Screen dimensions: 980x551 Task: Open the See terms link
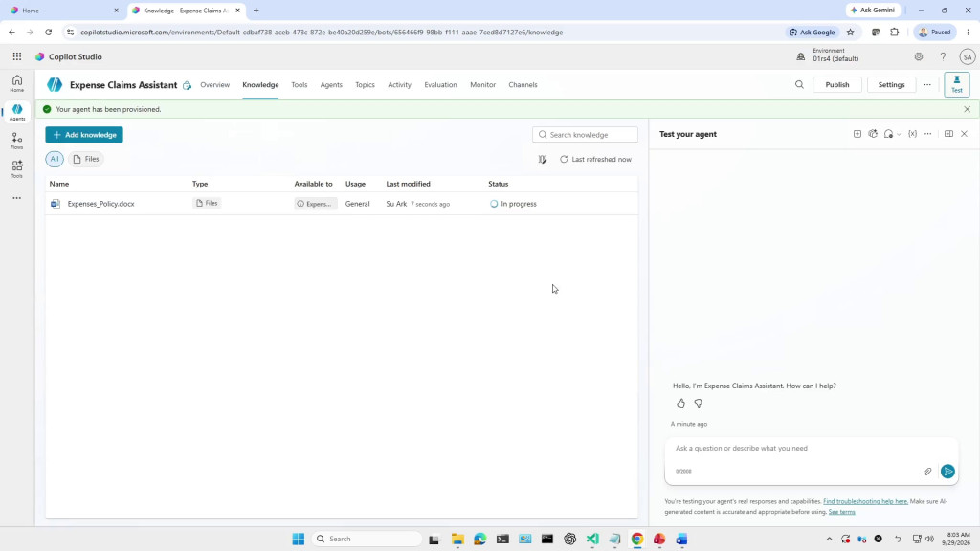(x=841, y=513)
